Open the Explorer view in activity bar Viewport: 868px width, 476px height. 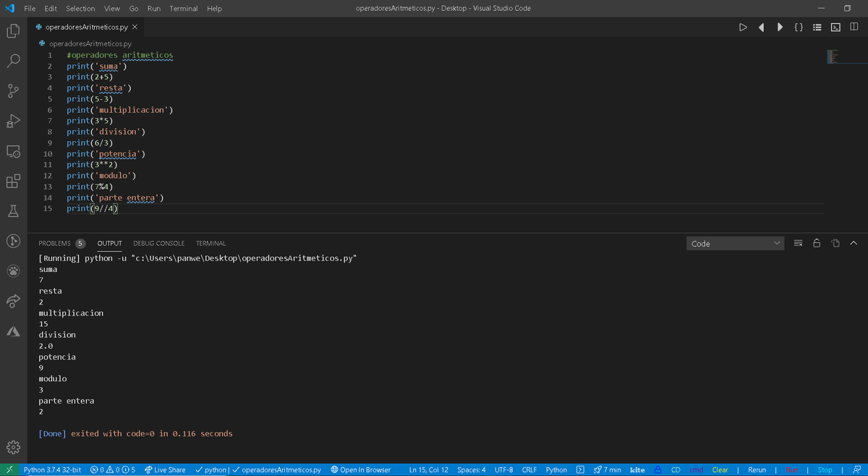(13, 31)
